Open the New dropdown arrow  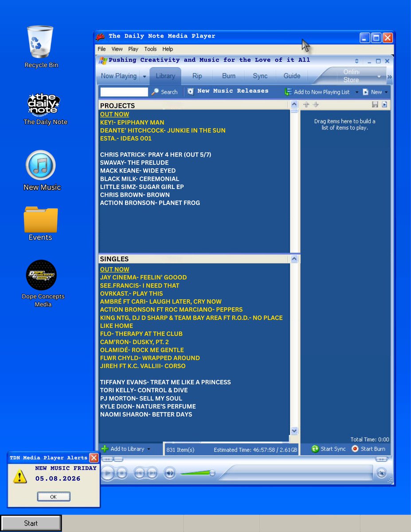tap(386, 92)
